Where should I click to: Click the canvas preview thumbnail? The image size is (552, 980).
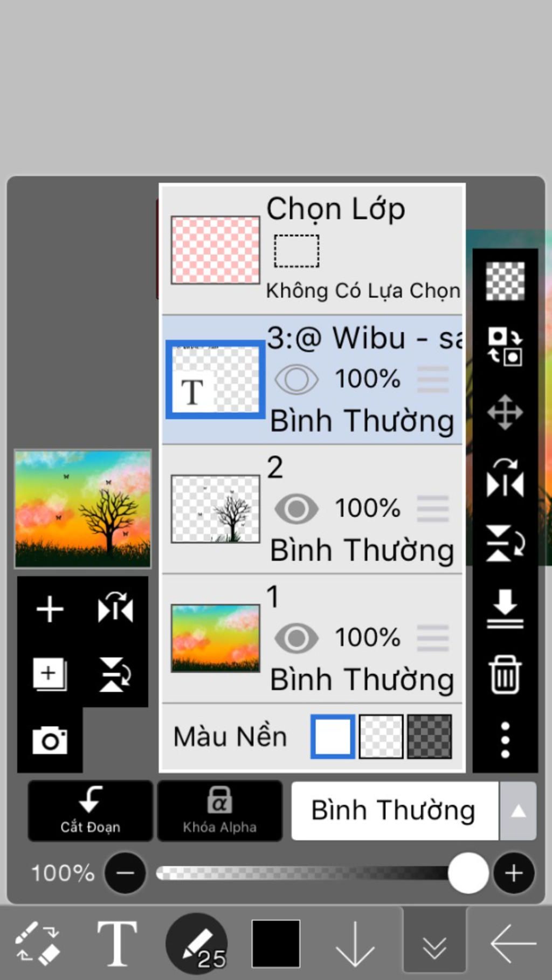[82, 509]
